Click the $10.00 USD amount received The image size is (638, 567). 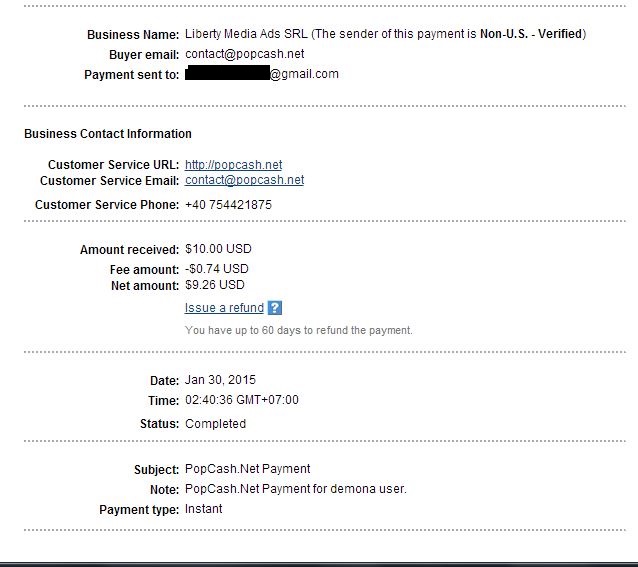218,249
